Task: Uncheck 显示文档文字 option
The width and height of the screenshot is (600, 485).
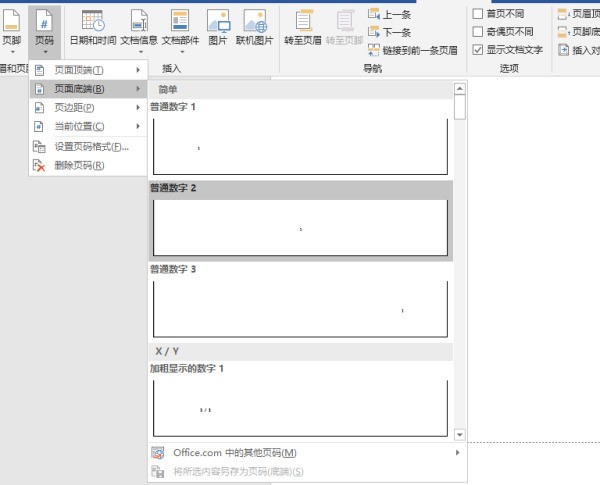Action: point(477,49)
